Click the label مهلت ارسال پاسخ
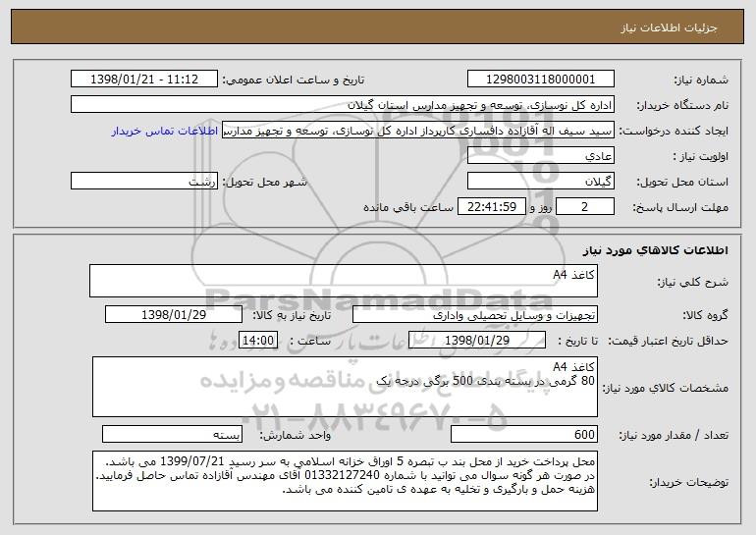This screenshot has height=535, width=756. [x=679, y=208]
